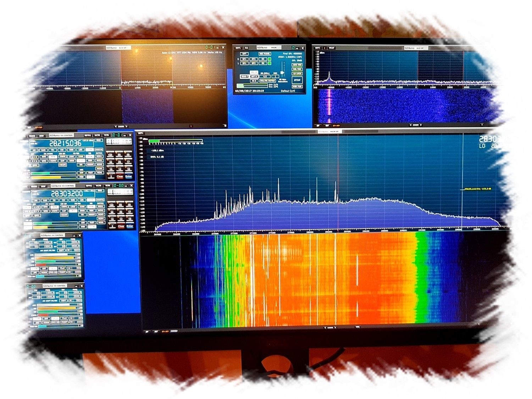Adjust the orange NB bar in 0-01 EX Control
The width and height of the screenshot is (532, 399).
pos(55,258)
